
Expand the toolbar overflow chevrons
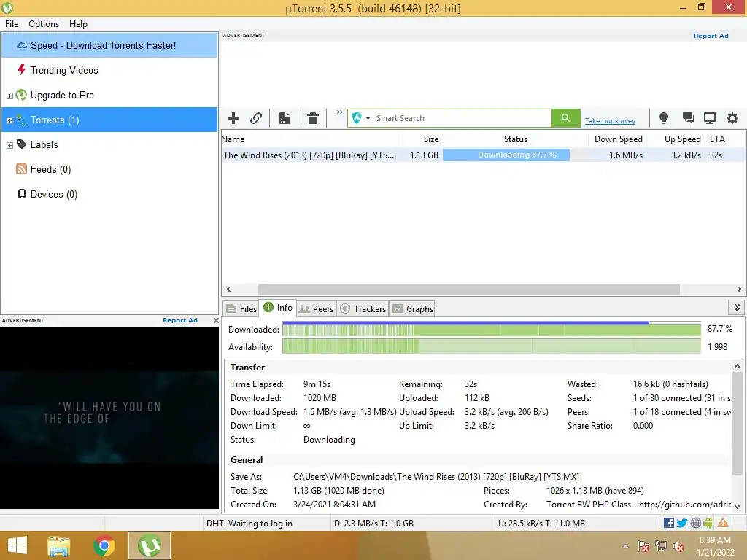[x=340, y=112]
